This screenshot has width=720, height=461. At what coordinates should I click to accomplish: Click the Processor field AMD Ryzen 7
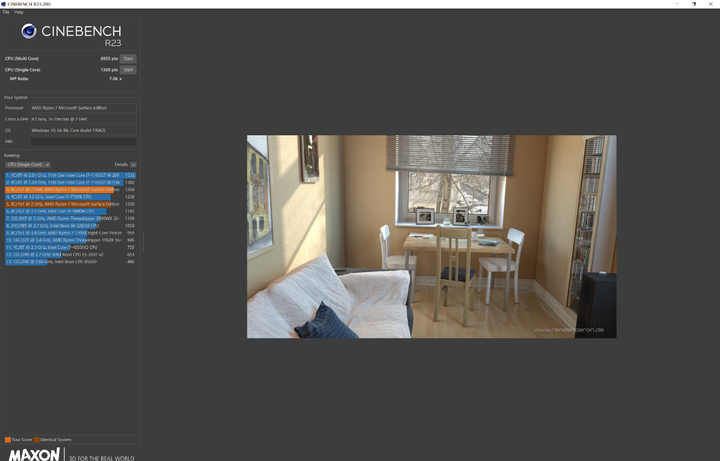tap(84, 108)
